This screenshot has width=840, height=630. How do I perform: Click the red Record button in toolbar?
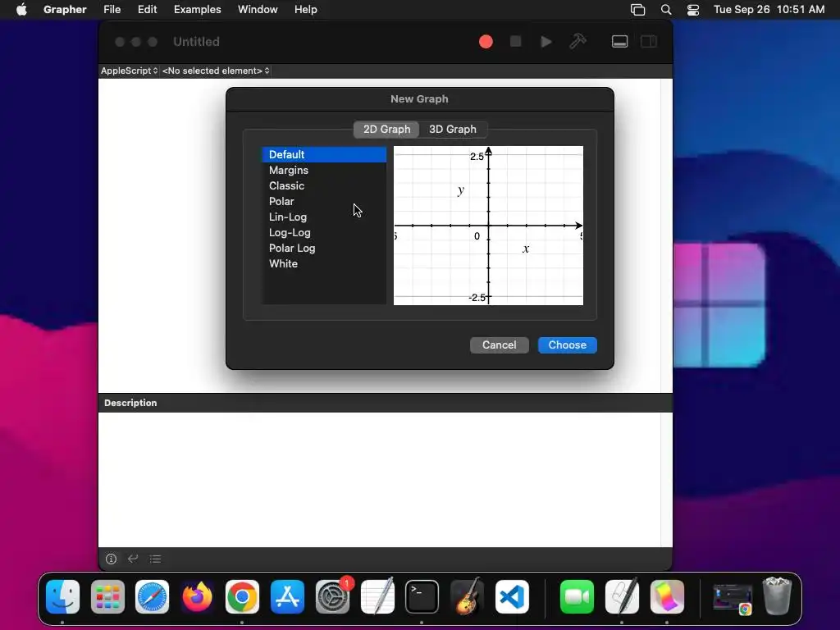point(486,42)
